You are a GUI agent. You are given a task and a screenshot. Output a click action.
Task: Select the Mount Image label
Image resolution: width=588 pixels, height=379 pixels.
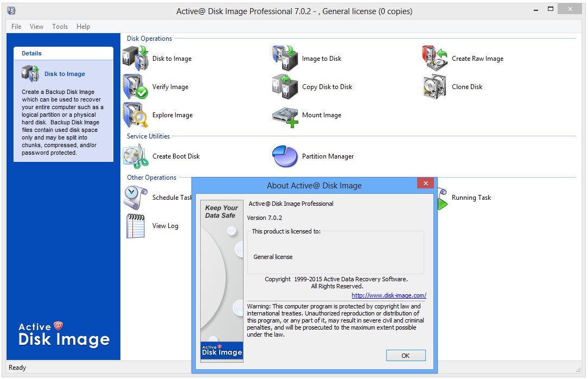click(x=322, y=115)
